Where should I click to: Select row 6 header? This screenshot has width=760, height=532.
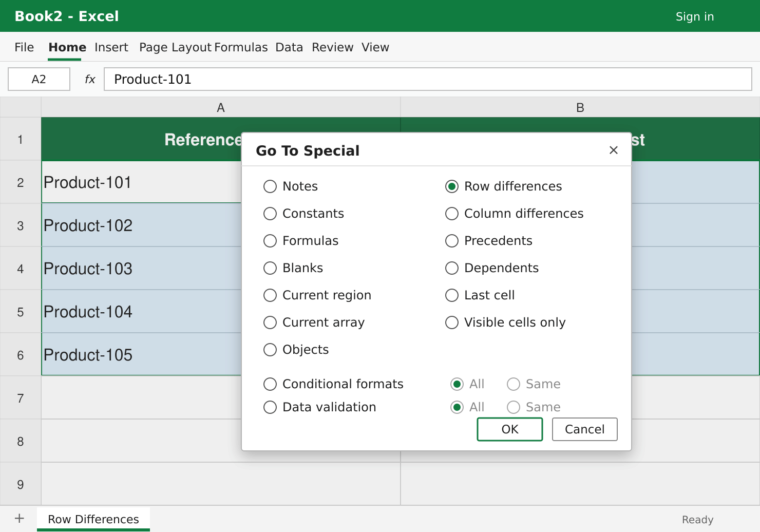tap(21, 355)
